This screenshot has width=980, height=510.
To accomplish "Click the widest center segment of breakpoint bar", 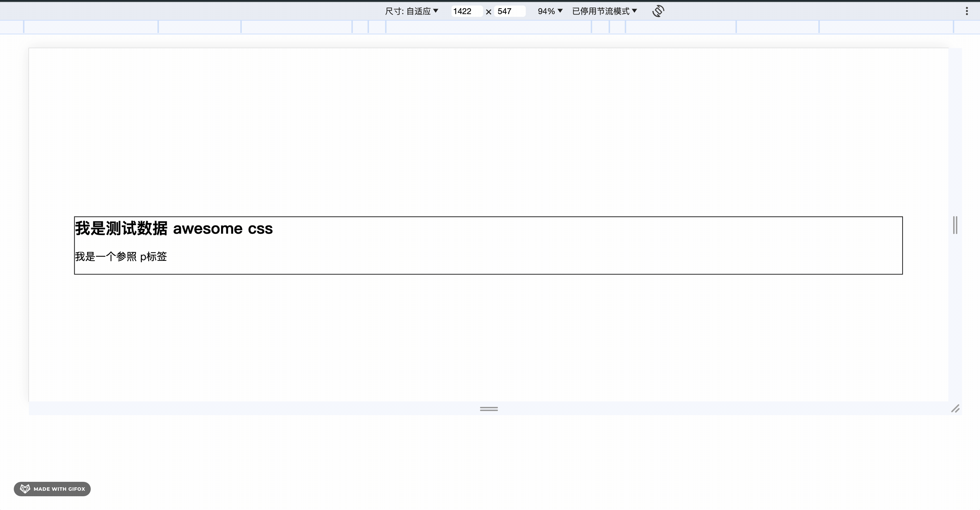I will click(x=489, y=27).
